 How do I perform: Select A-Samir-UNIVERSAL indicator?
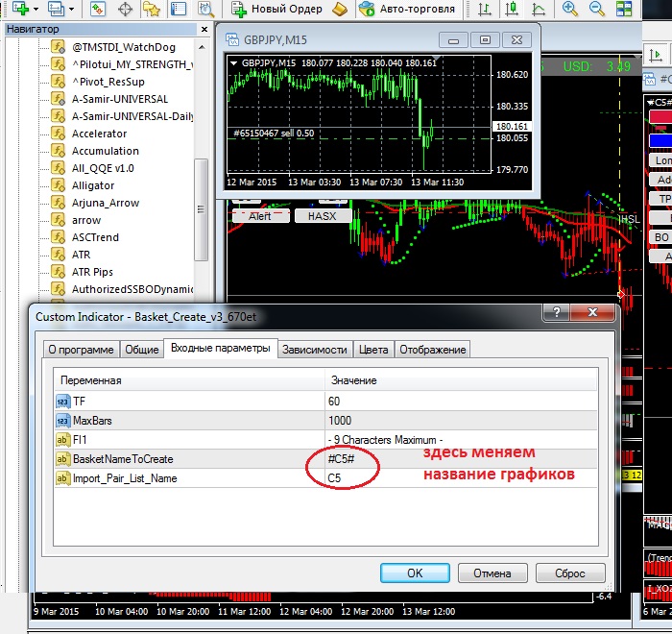120,99
